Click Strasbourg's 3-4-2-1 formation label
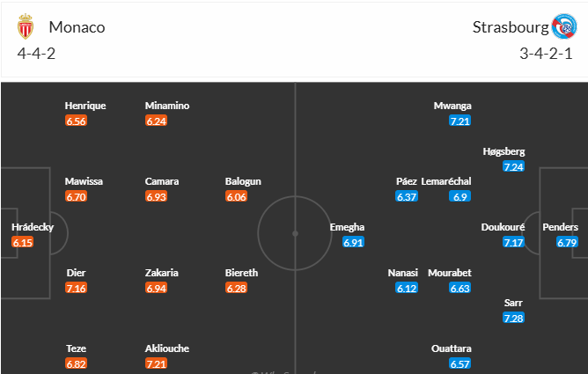 (546, 54)
